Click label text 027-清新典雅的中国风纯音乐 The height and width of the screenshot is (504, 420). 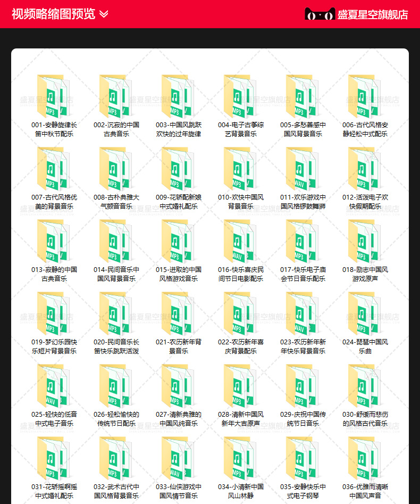tap(179, 418)
